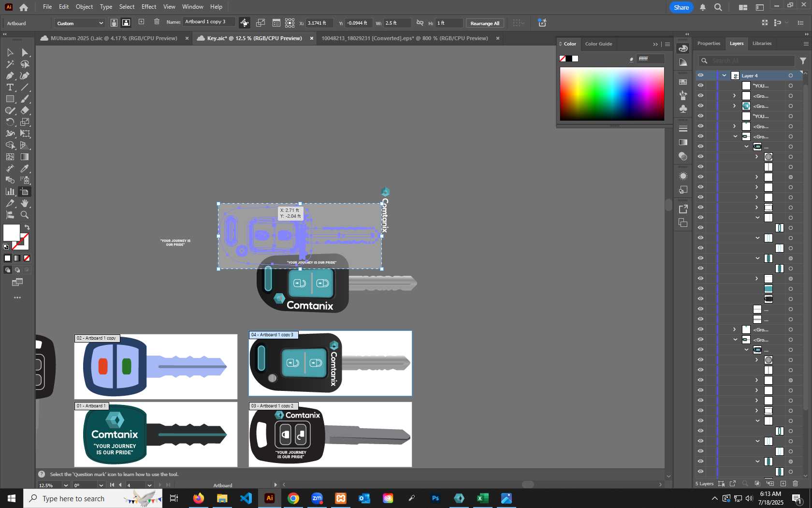
Task: Click the large Fill color swatch
Action: click(12, 233)
